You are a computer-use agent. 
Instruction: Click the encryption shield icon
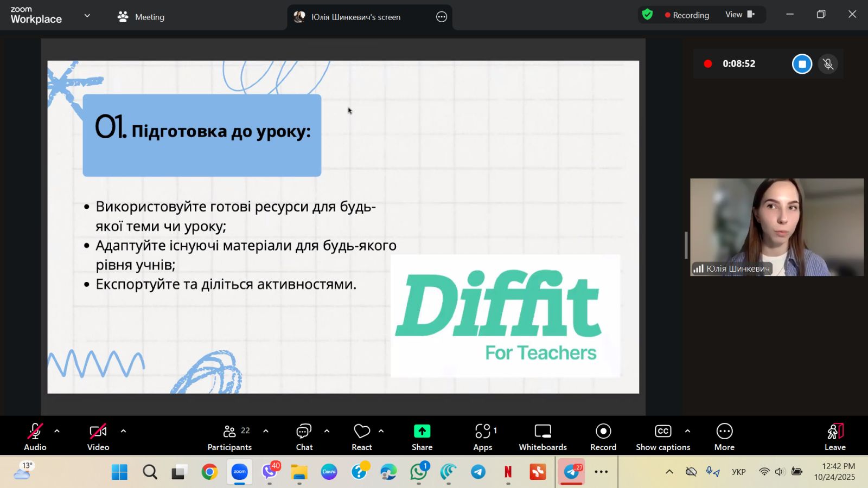coord(647,15)
